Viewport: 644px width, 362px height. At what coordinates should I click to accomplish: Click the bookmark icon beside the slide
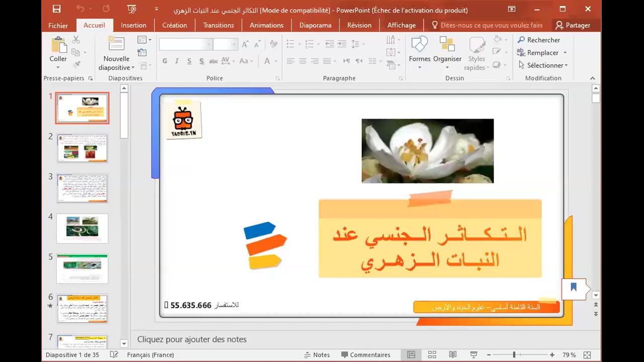[574, 288]
